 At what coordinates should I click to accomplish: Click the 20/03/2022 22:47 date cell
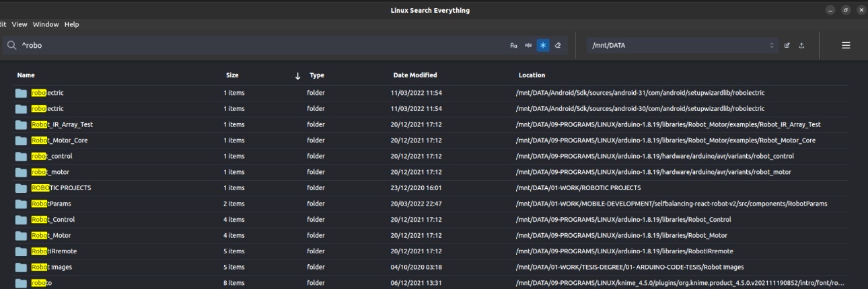pyautogui.click(x=416, y=204)
